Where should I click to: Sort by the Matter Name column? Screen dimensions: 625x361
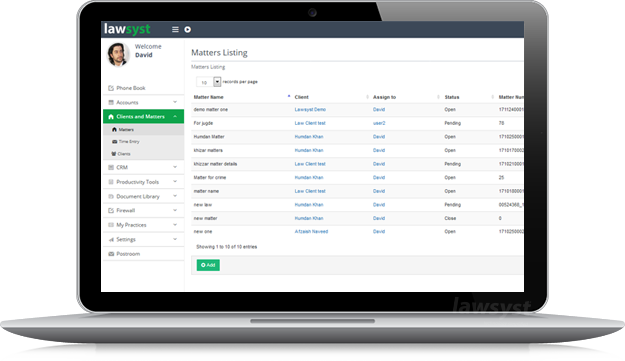click(x=208, y=97)
